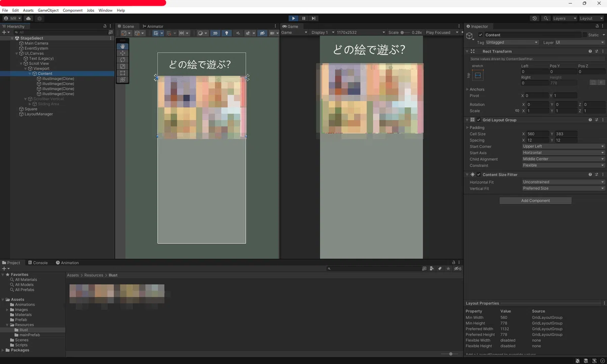Open Start Corner dropdown
This screenshot has width=607, height=364.
pos(563,146)
